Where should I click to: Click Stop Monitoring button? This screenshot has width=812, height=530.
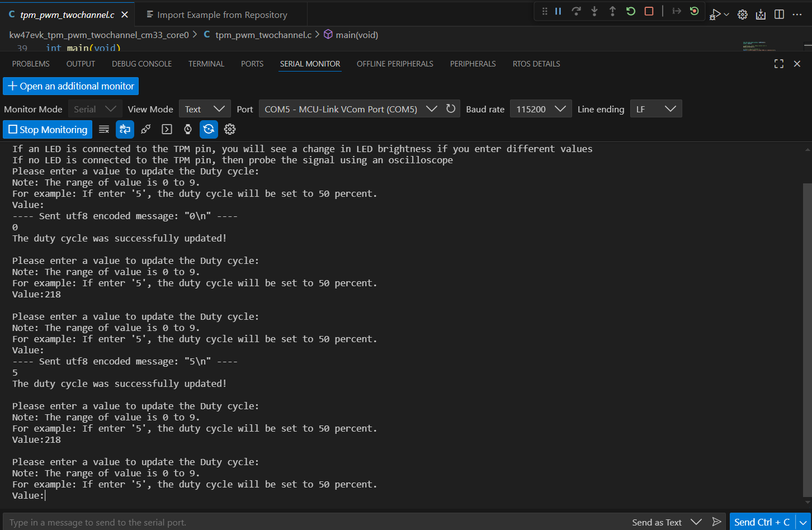pos(47,129)
